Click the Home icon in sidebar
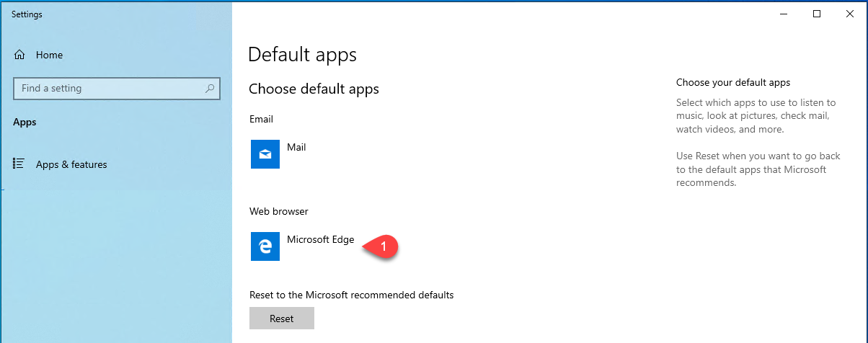This screenshot has height=343, width=868. (19, 55)
